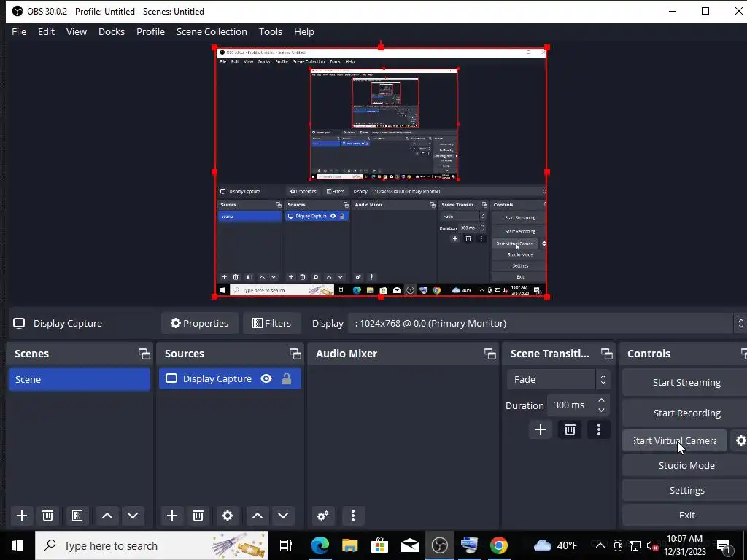
Task: Open Audio Mixer advanced audio properties gears
Action: pos(323,516)
